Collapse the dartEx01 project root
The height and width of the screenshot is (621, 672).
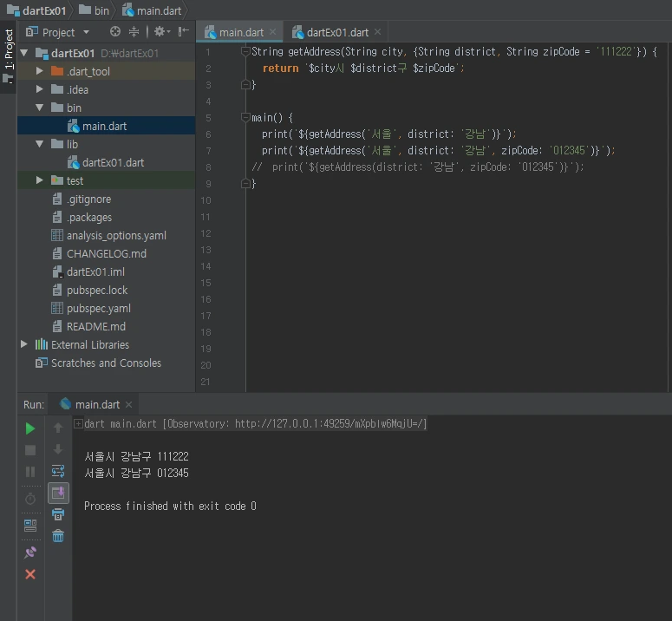(24, 53)
